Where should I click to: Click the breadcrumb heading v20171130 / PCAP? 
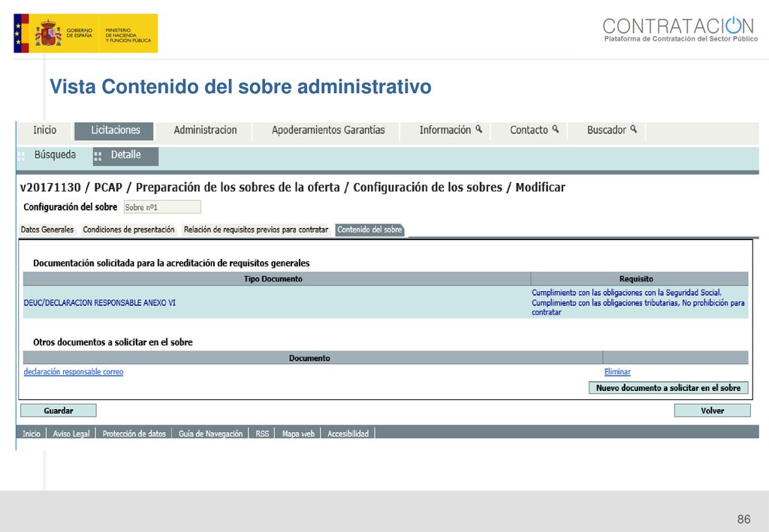pos(292,188)
